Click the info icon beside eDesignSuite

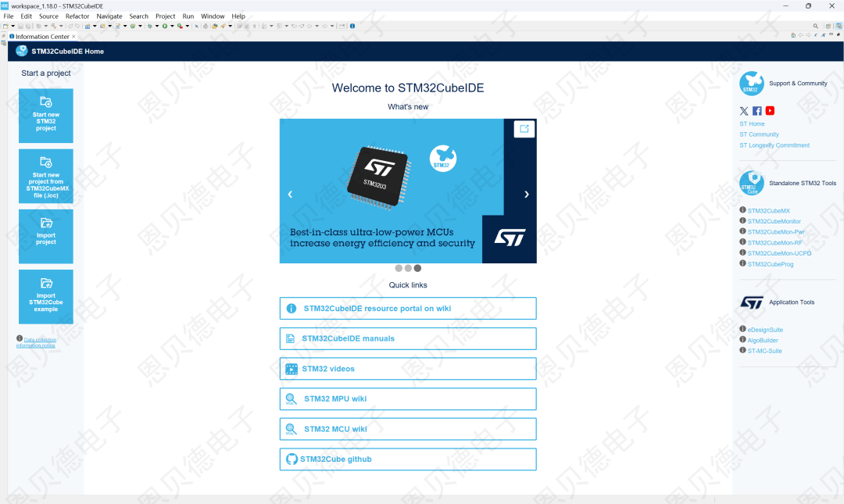[x=743, y=329]
